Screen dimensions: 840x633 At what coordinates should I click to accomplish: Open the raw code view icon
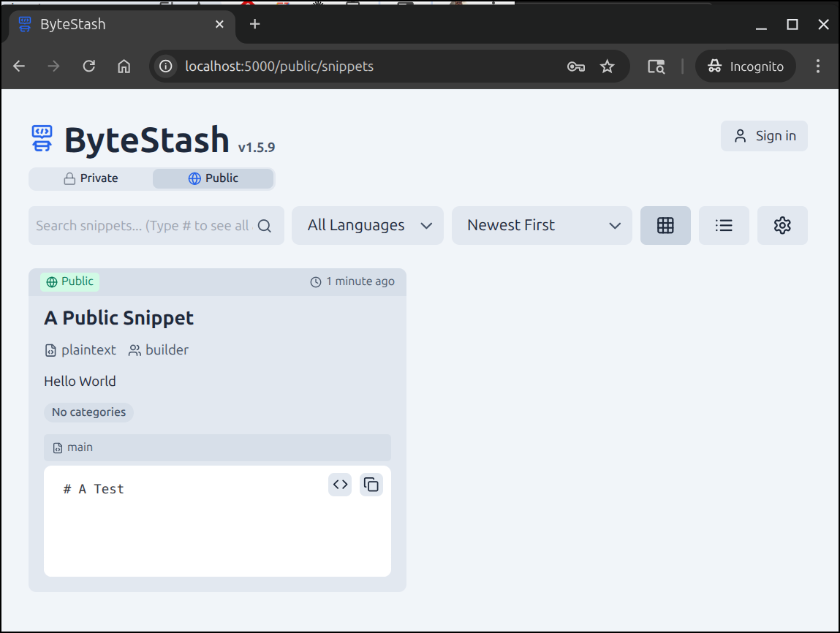coord(340,485)
